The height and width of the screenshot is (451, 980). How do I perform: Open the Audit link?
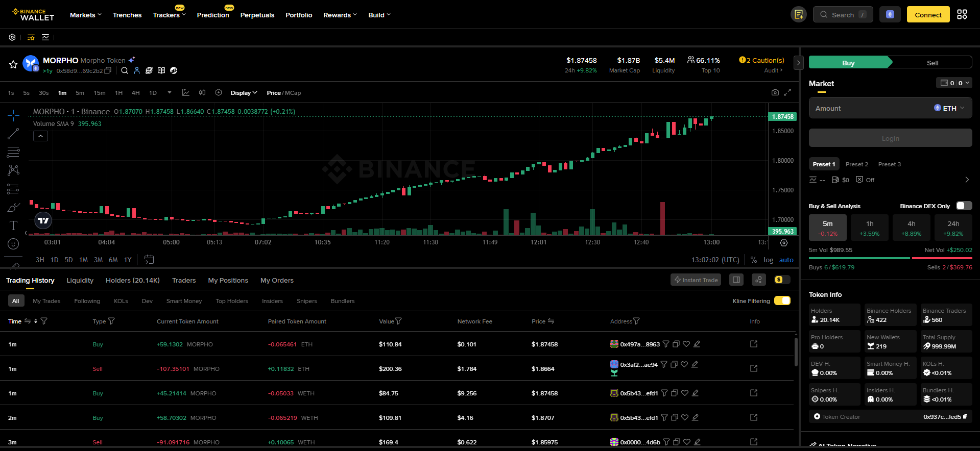[x=773, y=70]
